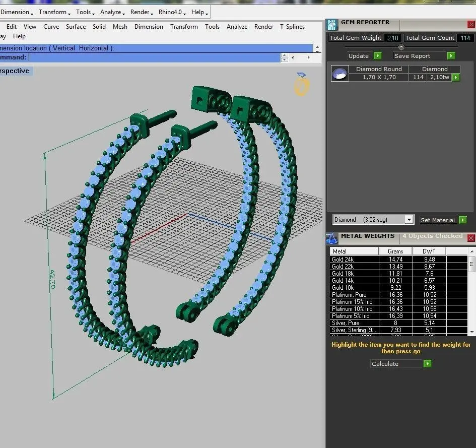
Task: Select the Platinum 10% Irid row
Action: [x=398, y=308]
